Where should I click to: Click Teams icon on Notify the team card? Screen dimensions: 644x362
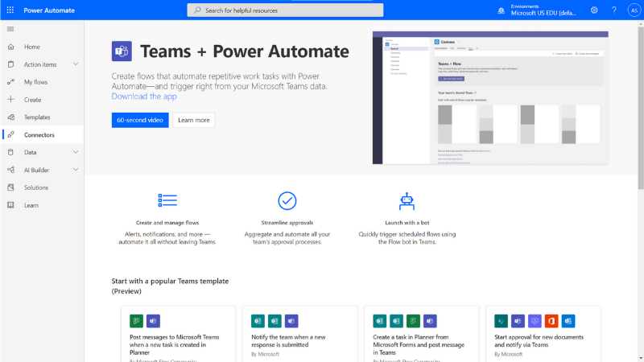click(x=291, y=321)
